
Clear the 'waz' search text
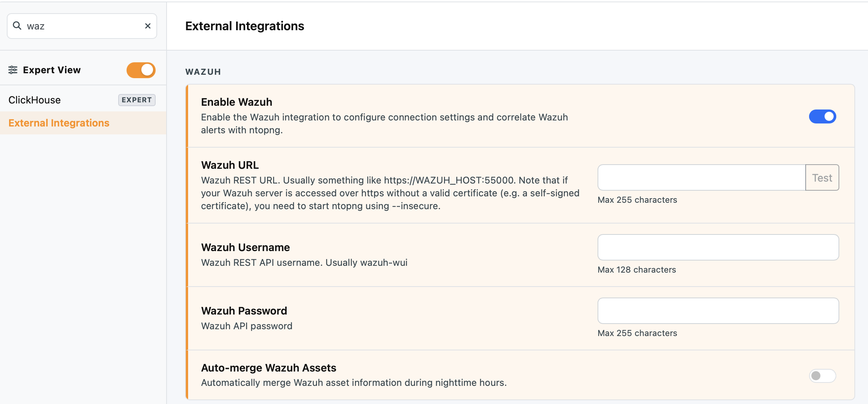tap(148, 26)
